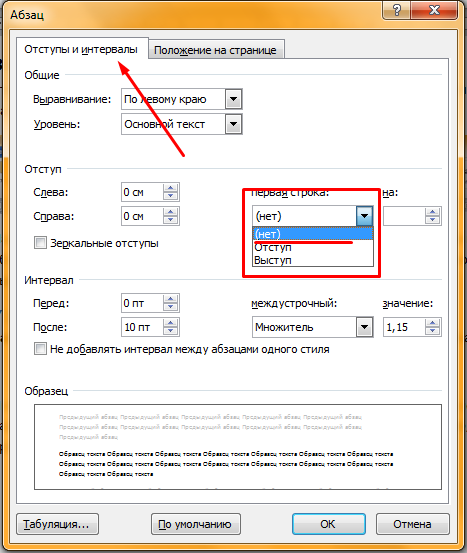The image size is (467, 553).
Task: Decrease the После spacing with down arrow
Action: coord(171,331)
